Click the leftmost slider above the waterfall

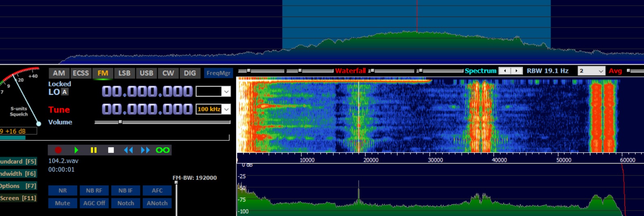[x=261, y=71]
